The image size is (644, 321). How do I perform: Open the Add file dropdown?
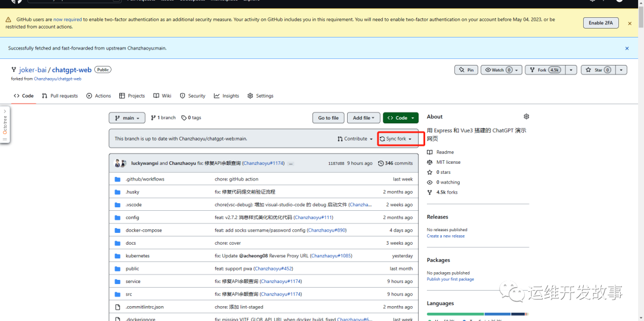click(x=363, y=118)
